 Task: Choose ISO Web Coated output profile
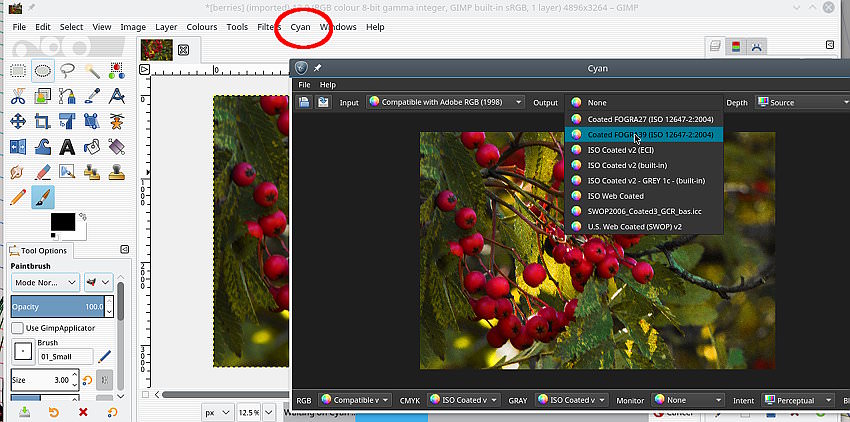615,196
